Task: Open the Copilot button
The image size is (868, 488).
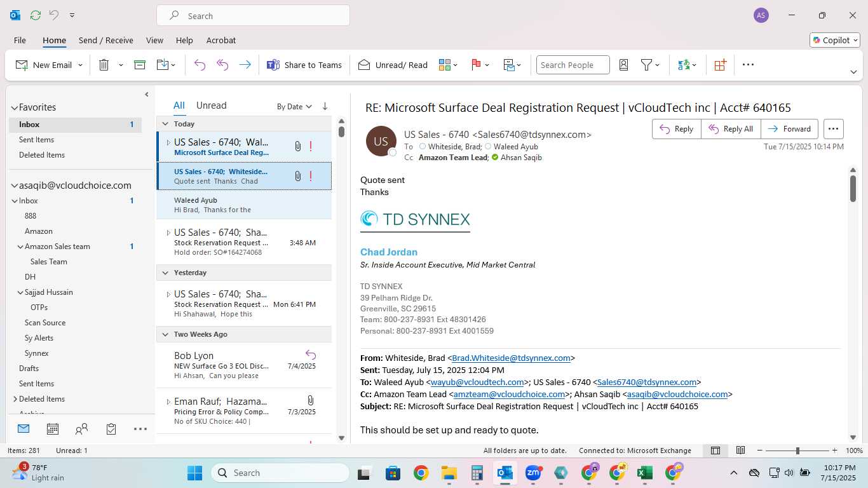Action: (x=835, y=40)
